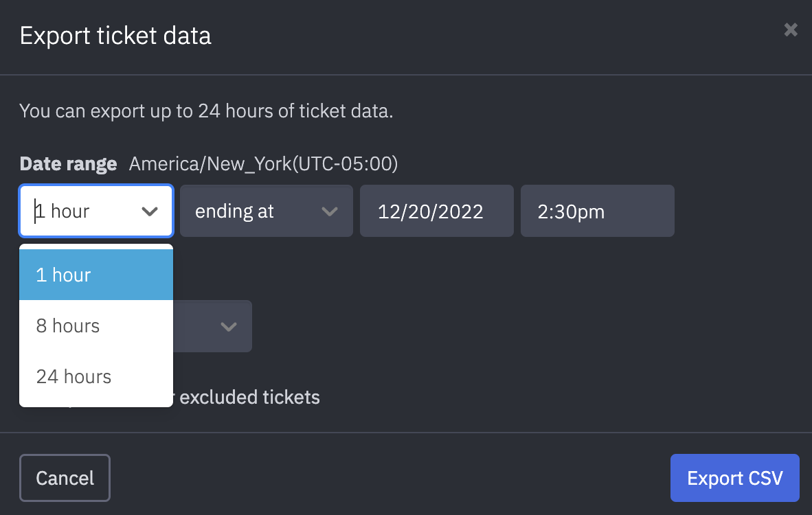Select the highlighted '1 hour' option
The image size is (812, 515).
(95, 275)
